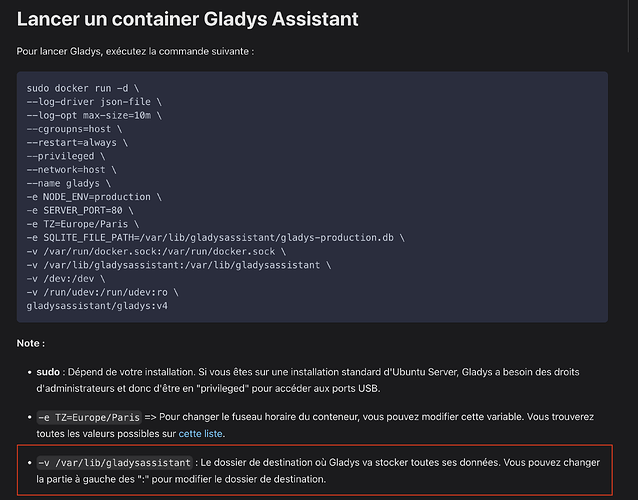Click inline code "-v /var/lib/gladysassistant" in highlighted note

point(113,464)
